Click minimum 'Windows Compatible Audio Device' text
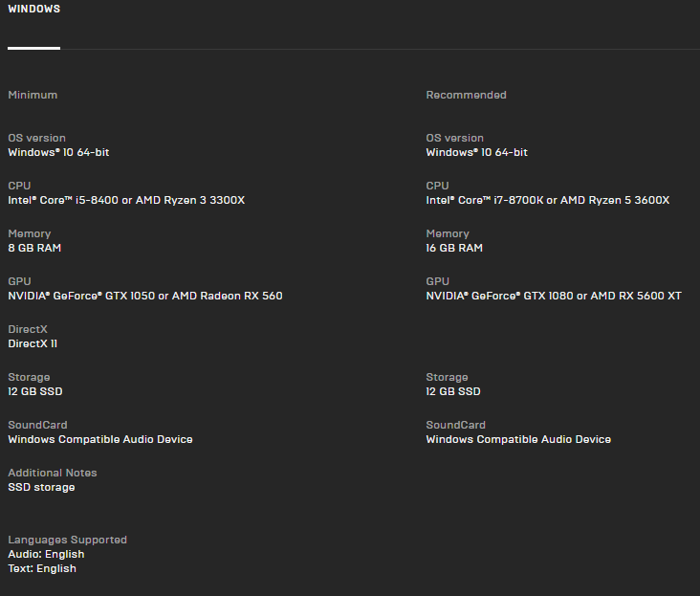Image resolution: width=700 pixels, height=596 pixels. pos(100,440)
